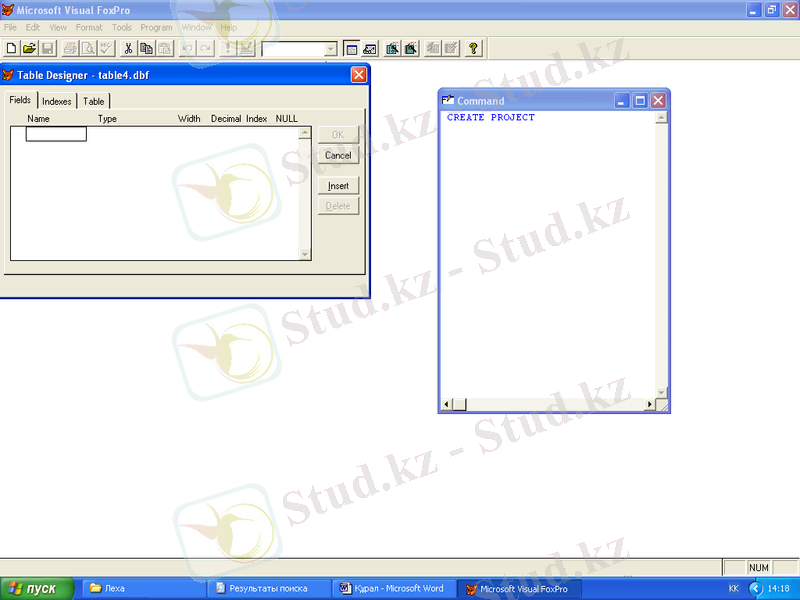Close the Table Designer dialog

359,75
